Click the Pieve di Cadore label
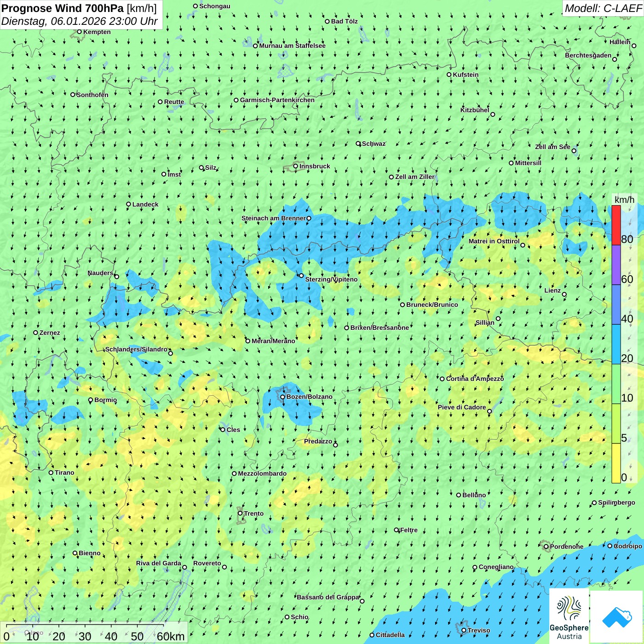The height and width of the screenshot is (644, 644). coord(462,407)
